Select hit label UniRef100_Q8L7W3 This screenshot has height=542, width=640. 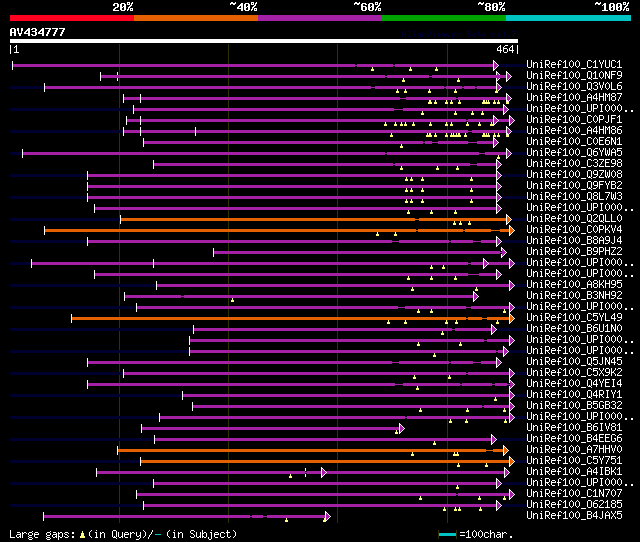pos(574,197)
